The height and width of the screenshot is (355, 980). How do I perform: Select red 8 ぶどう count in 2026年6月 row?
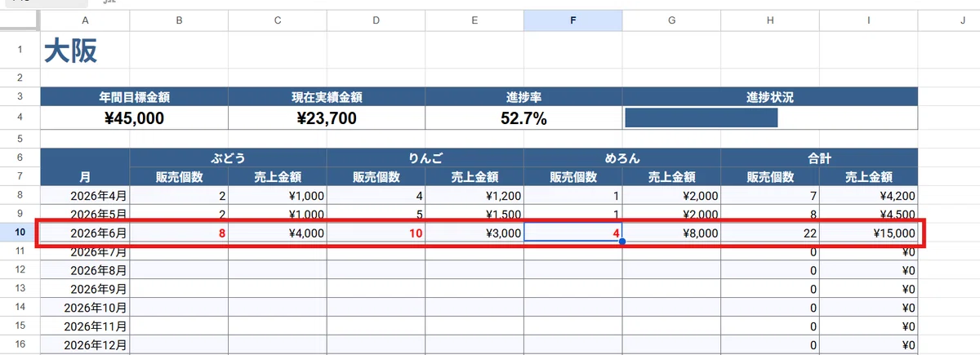(179, 233)
